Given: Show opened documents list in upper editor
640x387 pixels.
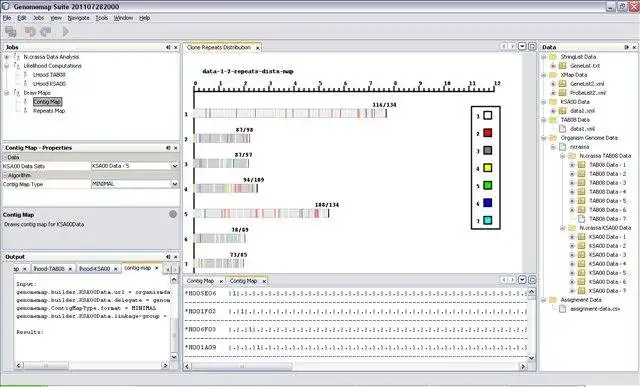Looking at the screenshot, I should click(522, 47).
